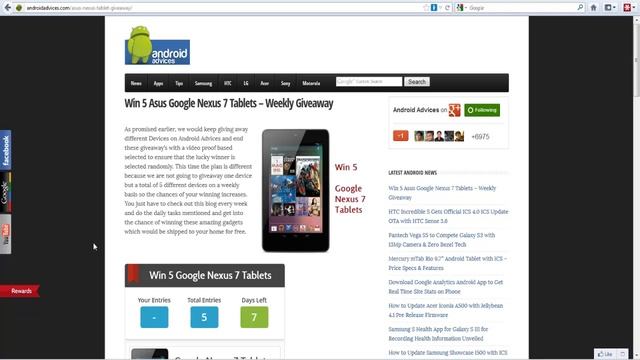Image resolution: width=640 pixels, height=360 pixels.
Task: Click the Total Entries box showing 5
Action: click(204, 317)
